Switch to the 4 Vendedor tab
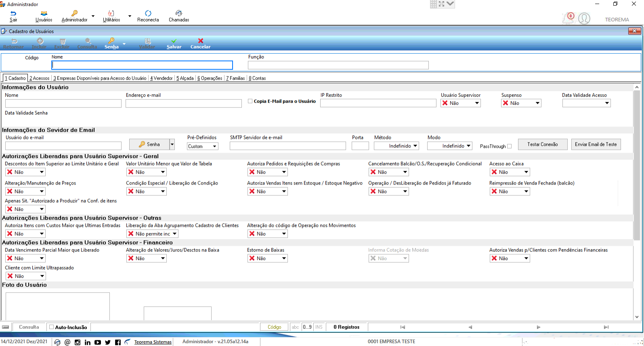Screen dimensions: 644x346 [162, 78]
